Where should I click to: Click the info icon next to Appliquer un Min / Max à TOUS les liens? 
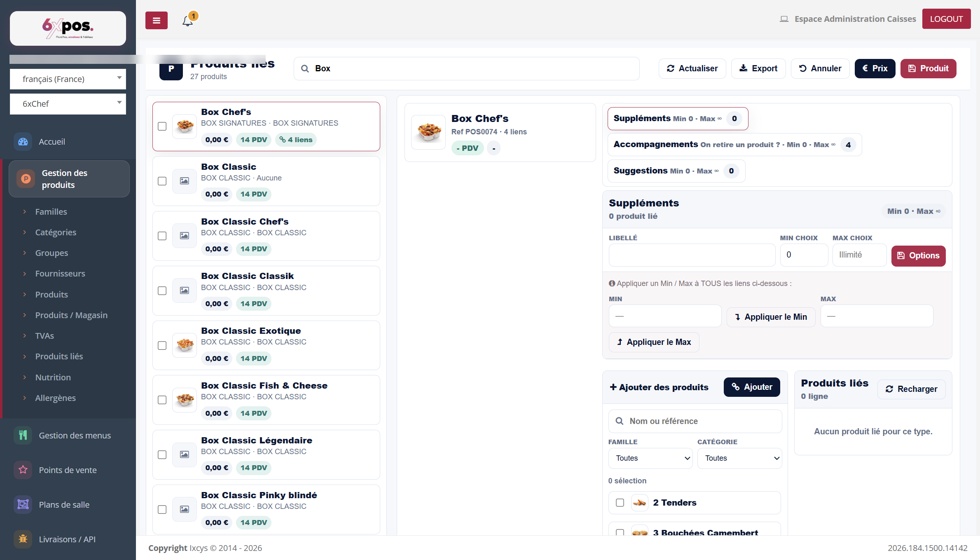(612, 284)
